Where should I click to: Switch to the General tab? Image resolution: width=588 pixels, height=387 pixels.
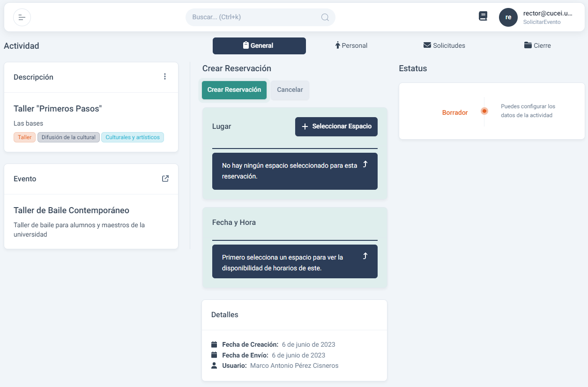coord(259,46)
